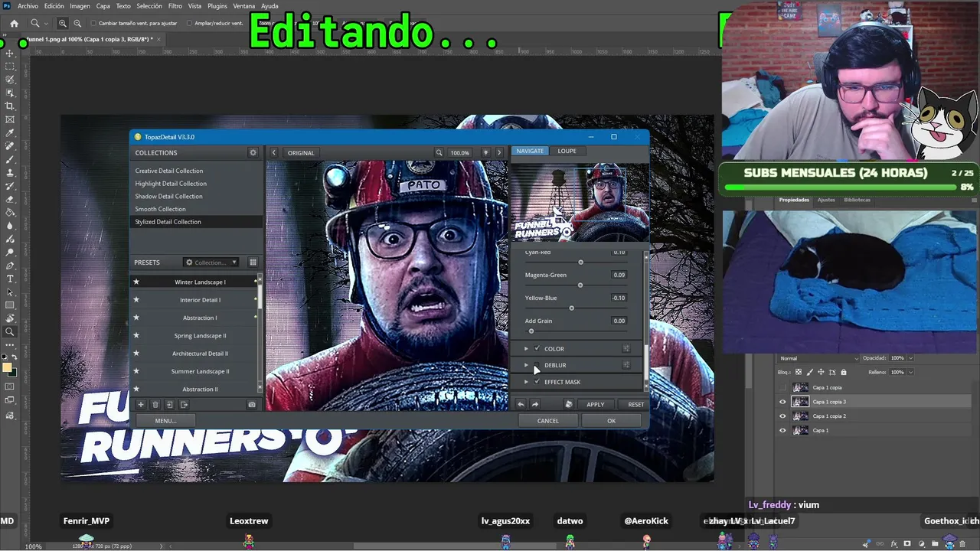Open the Opacidad dropdown arrow
Screen dimensions: 980x551
coord(910,358)
